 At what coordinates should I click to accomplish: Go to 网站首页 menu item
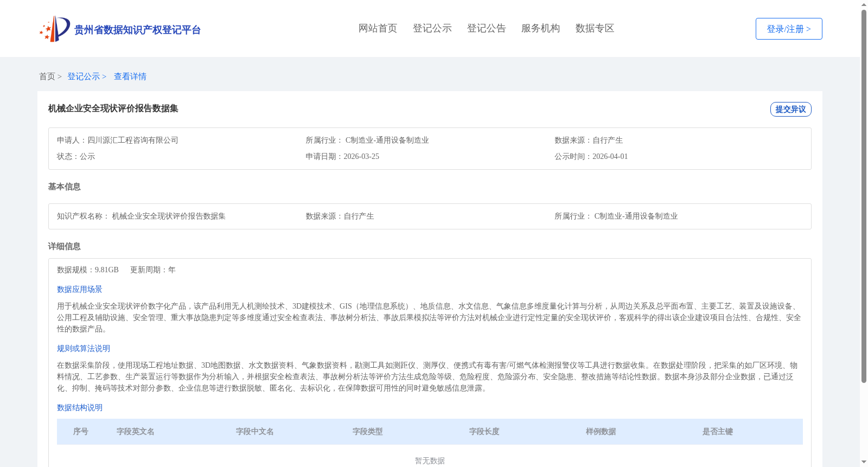378,28
